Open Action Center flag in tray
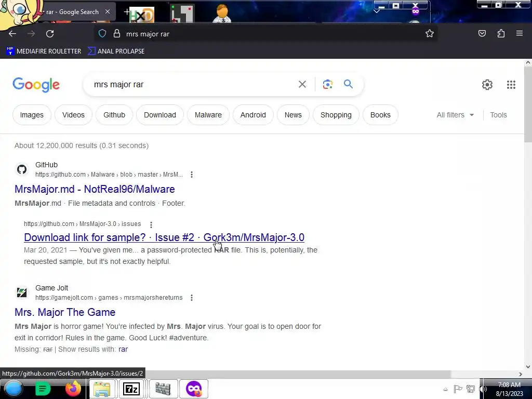Screen dimensions: 532x399 [x=458, y=389]
